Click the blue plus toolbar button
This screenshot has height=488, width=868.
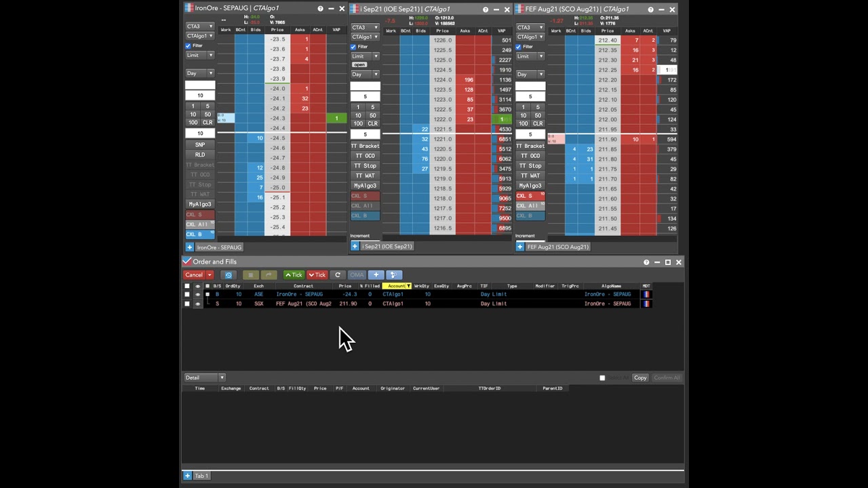coord(376,275)
